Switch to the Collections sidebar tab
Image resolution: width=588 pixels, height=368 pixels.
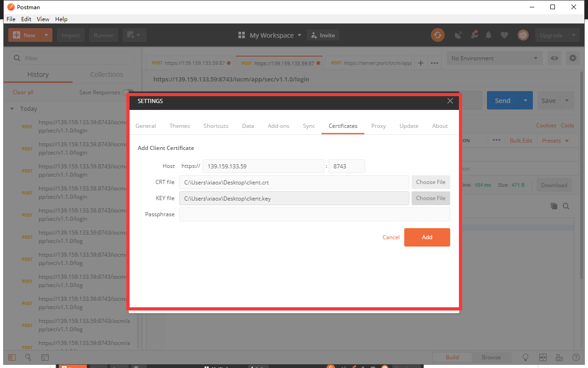coord(107,75)
